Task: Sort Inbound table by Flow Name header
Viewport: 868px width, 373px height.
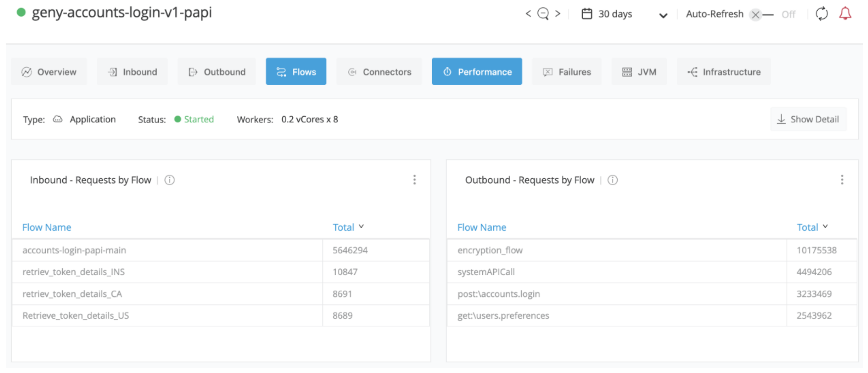Action: coord(47,227)
